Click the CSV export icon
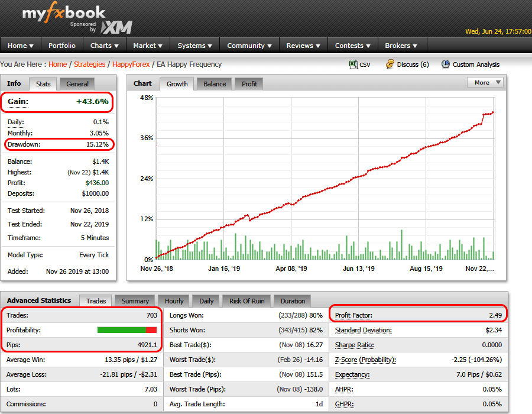The height and width of the screenshot is (414, 532). coord(353,64)
